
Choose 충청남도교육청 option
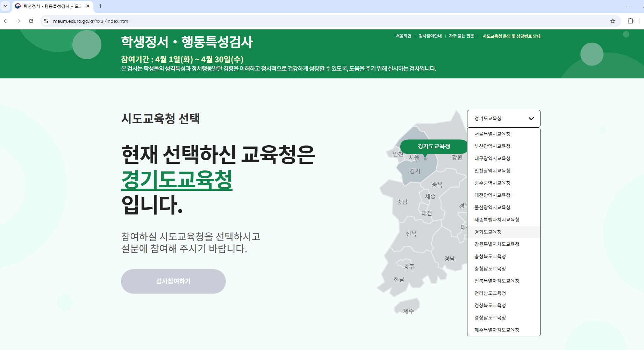point(504,269)
